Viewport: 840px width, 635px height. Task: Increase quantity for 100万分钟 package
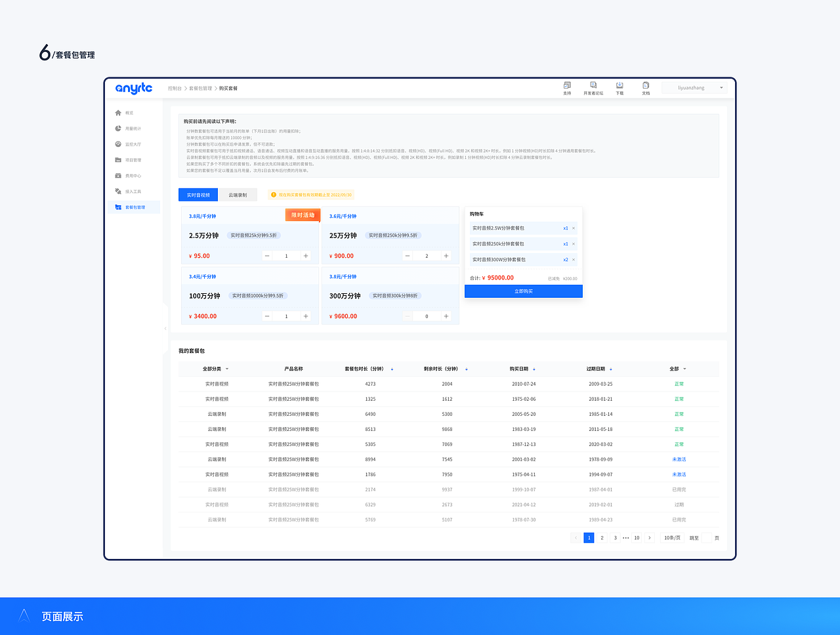click(x=306, y=316)
